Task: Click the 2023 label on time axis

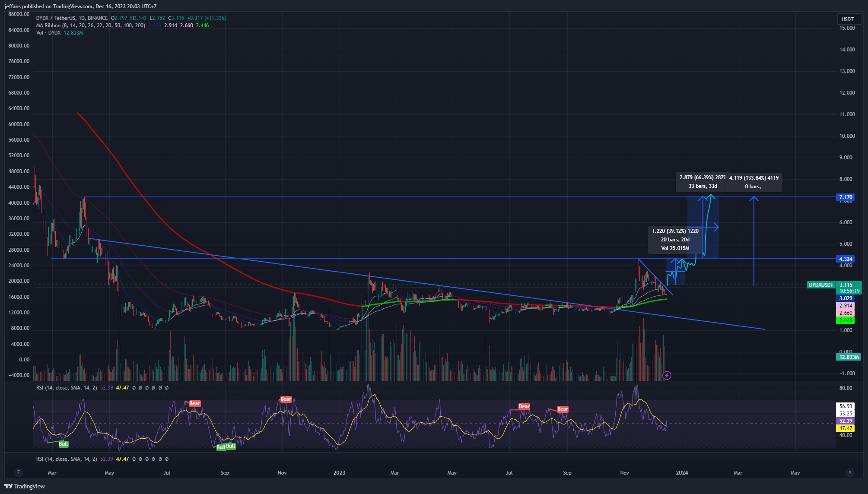Action: 339,473
